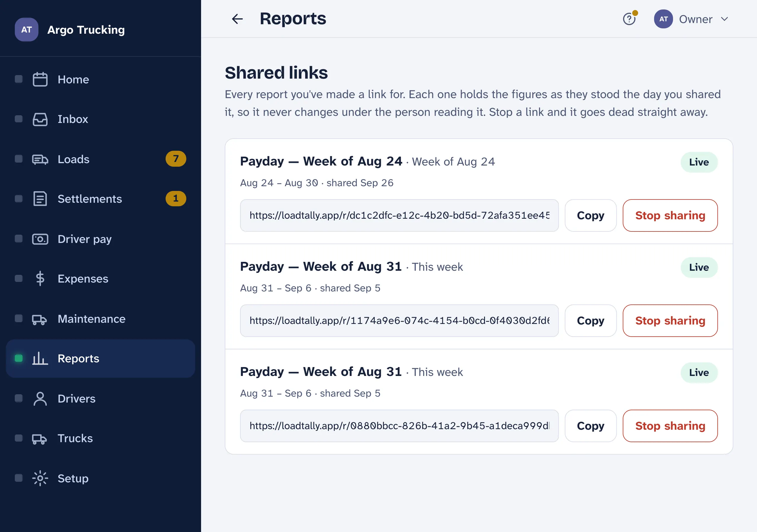Screen dimensions: 757x532
Task: Copy the Week of Aug 24 link
Action: tap(591, 215)
